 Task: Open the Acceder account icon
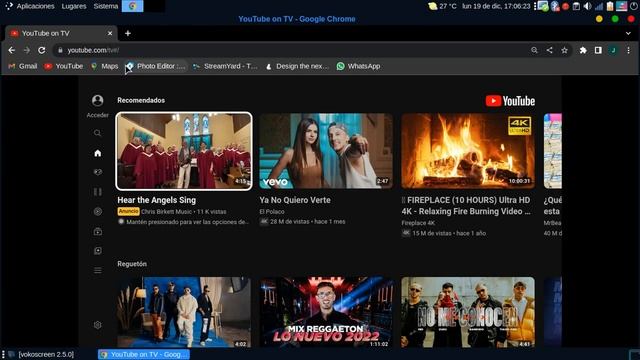(98, 100)
